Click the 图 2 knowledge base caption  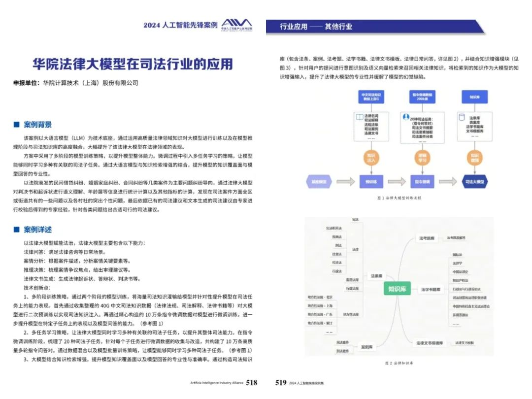[399, 363]
